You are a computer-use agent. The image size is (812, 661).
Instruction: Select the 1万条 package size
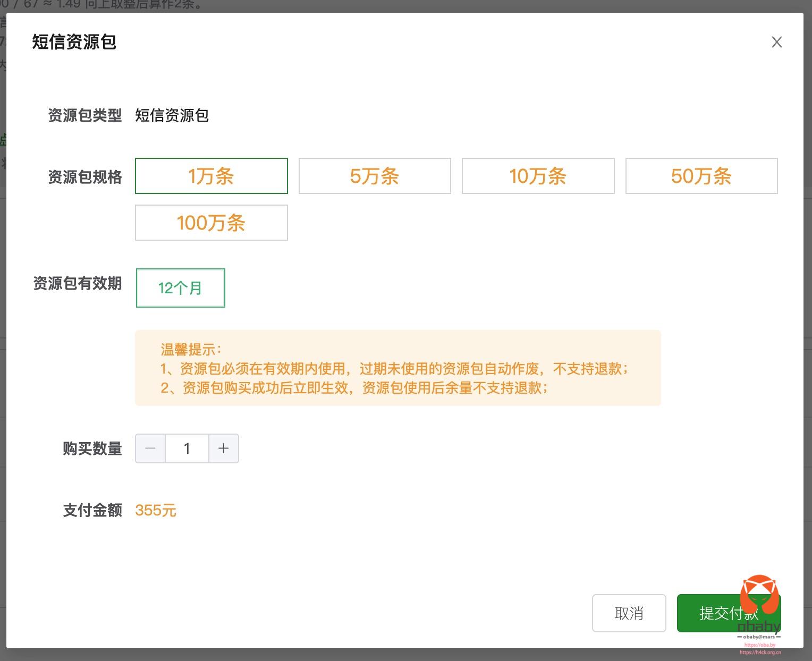211,176
